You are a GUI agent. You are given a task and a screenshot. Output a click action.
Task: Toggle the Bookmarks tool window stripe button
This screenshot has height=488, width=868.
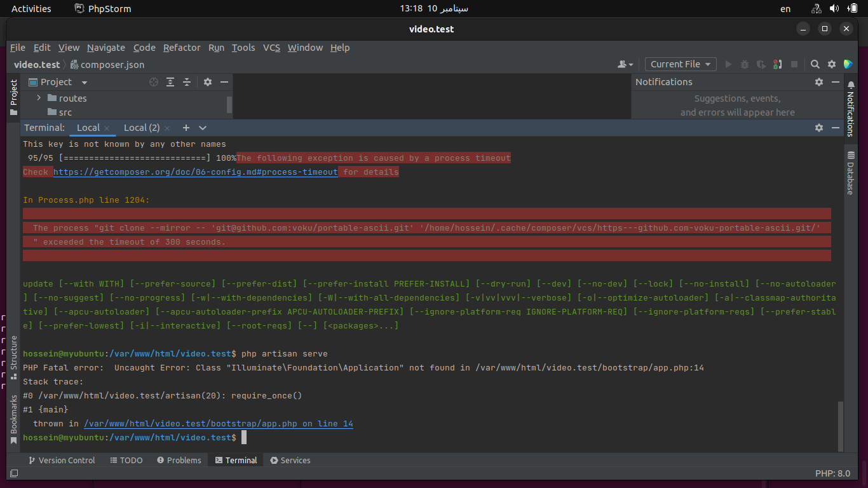click(x=13, y=419)
